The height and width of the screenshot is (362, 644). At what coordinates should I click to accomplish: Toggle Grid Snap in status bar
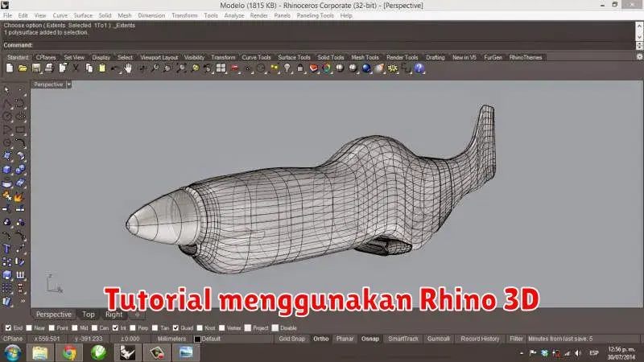tap(291, 339)
